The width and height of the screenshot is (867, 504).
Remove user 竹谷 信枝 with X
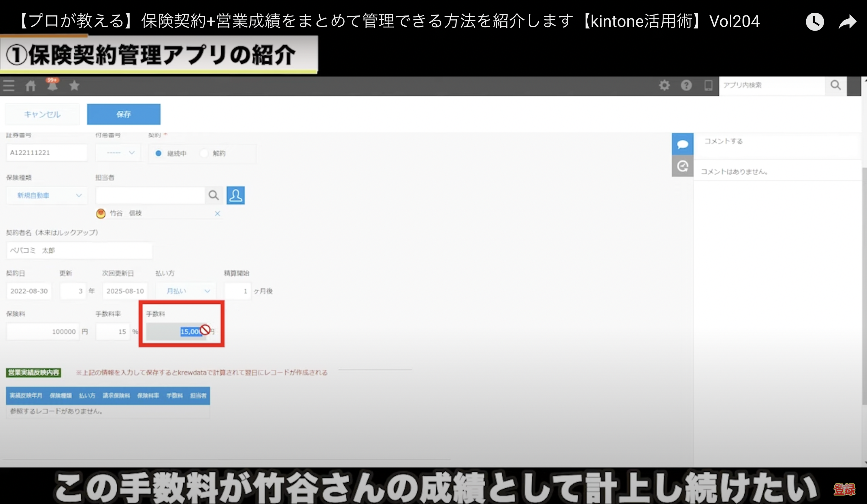(x=217, y=214)
